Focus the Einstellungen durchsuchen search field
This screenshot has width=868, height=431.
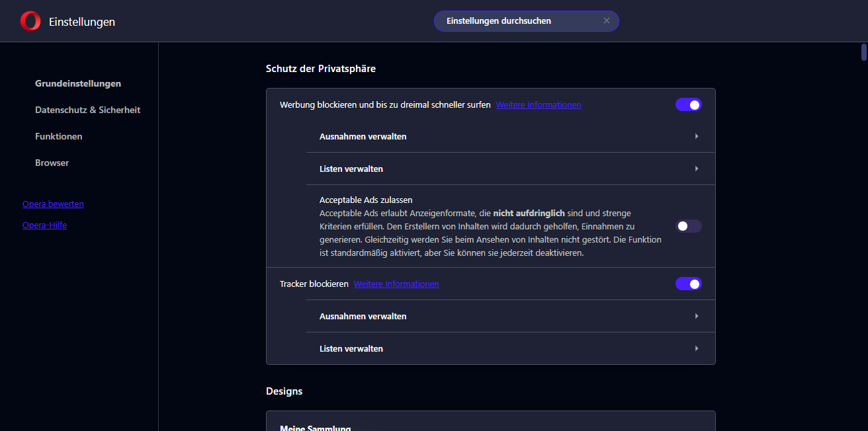coord(516,20)
